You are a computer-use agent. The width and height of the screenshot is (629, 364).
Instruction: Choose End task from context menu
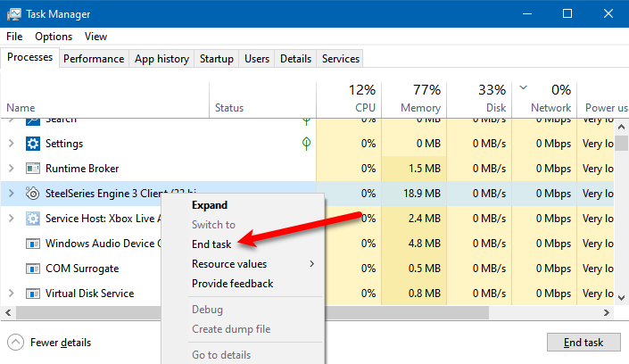[x=211, y=244]
